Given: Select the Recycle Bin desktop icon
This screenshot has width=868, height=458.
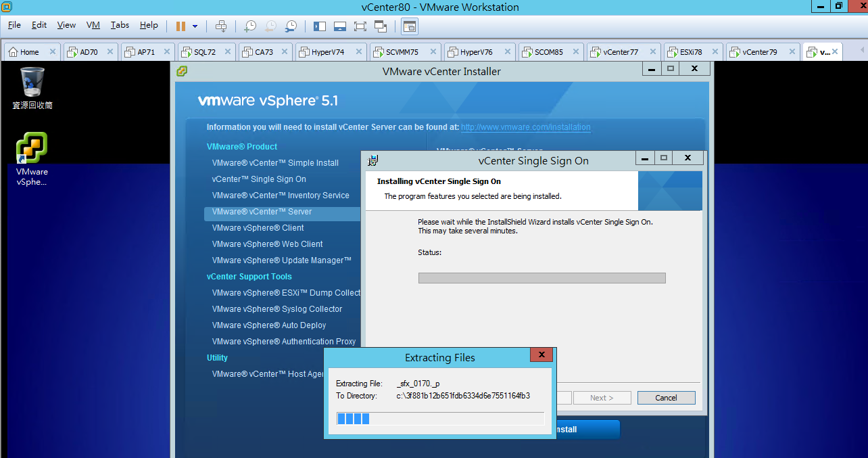Looking at the screenshot, I should 32,88.
